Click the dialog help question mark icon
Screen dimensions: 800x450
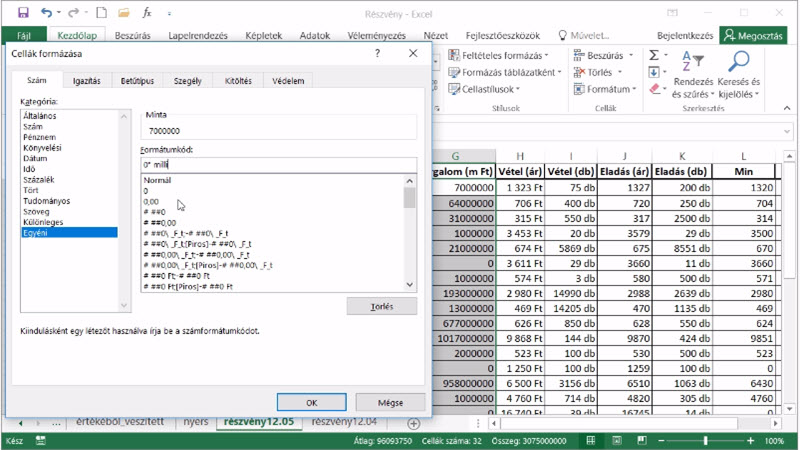tap(377, 53)
